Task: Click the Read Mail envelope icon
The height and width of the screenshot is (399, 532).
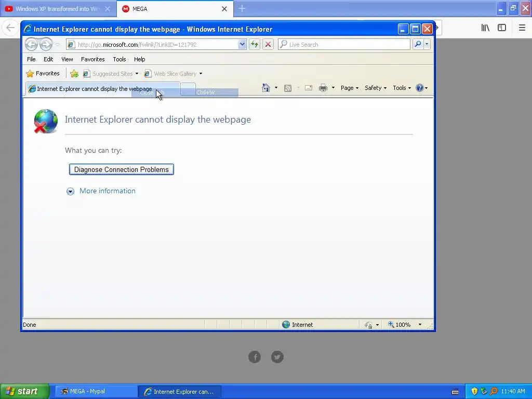Action: click(x=309, y=88)
